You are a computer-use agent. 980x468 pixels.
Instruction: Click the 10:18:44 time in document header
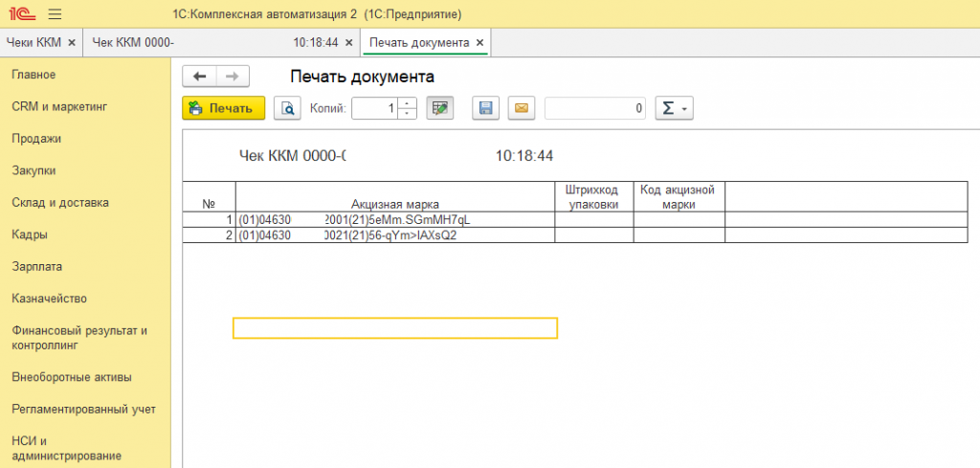coord(524,156)
